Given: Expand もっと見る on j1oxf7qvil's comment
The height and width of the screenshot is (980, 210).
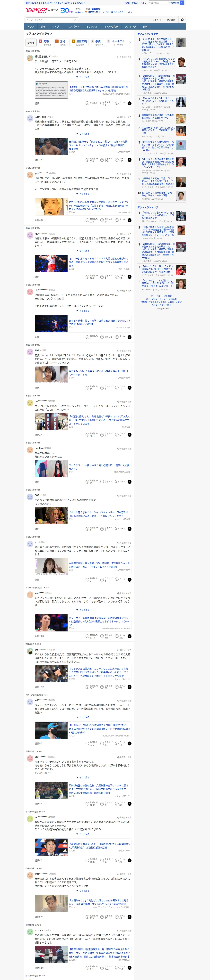Looking at the screenshot, I should click(83, 134).
